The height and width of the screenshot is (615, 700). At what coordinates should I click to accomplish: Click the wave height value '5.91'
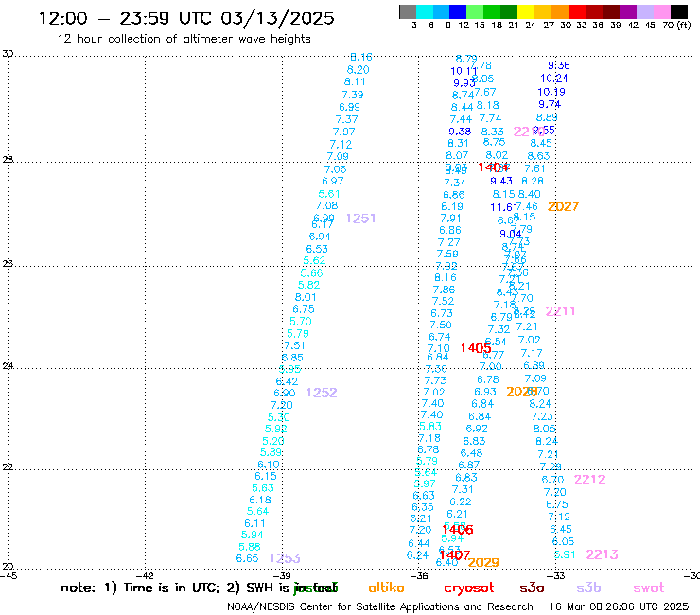[565, 554]
